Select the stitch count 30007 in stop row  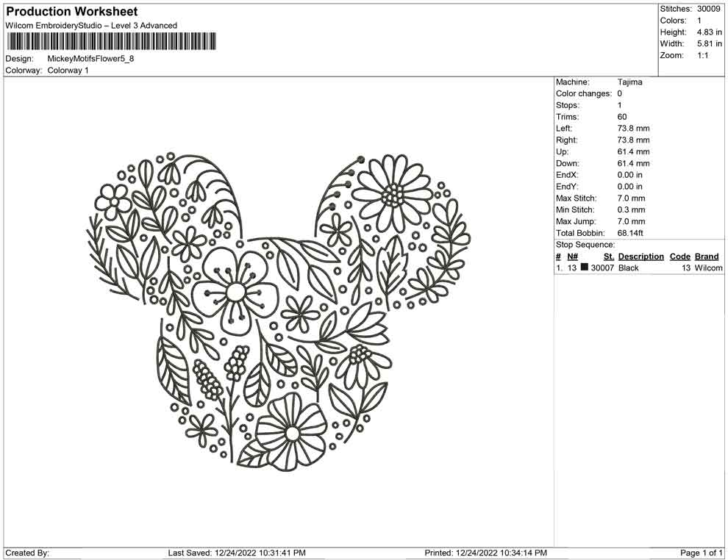[603, 268]
